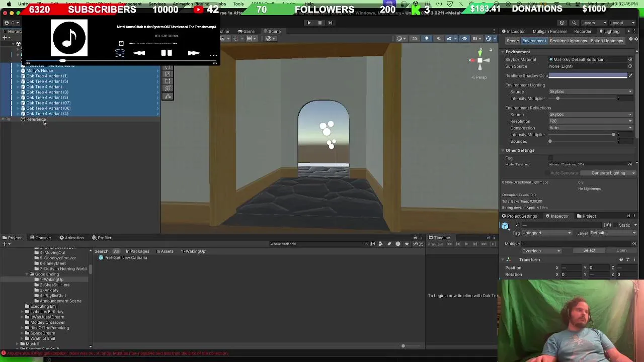Image resolution: width=644 pixels, height=362 pixels.
Task: Open the Transform help icon
Action: [621, 260]
